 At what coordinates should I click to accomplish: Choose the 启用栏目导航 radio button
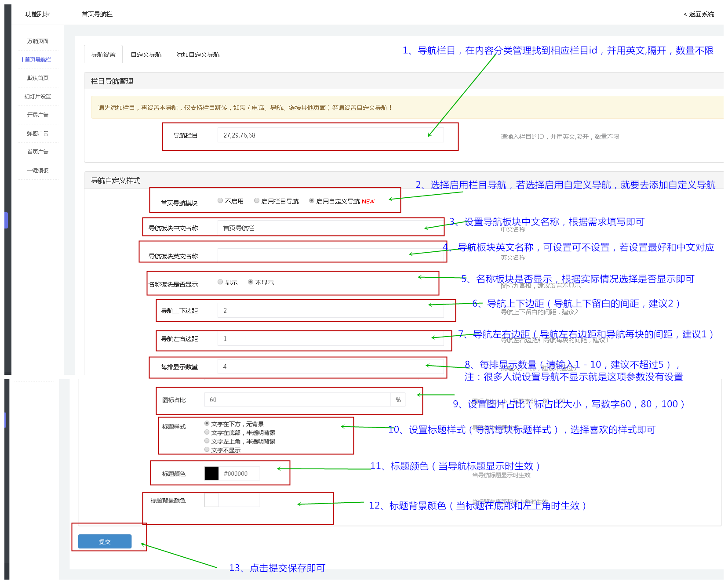[257, 201]
